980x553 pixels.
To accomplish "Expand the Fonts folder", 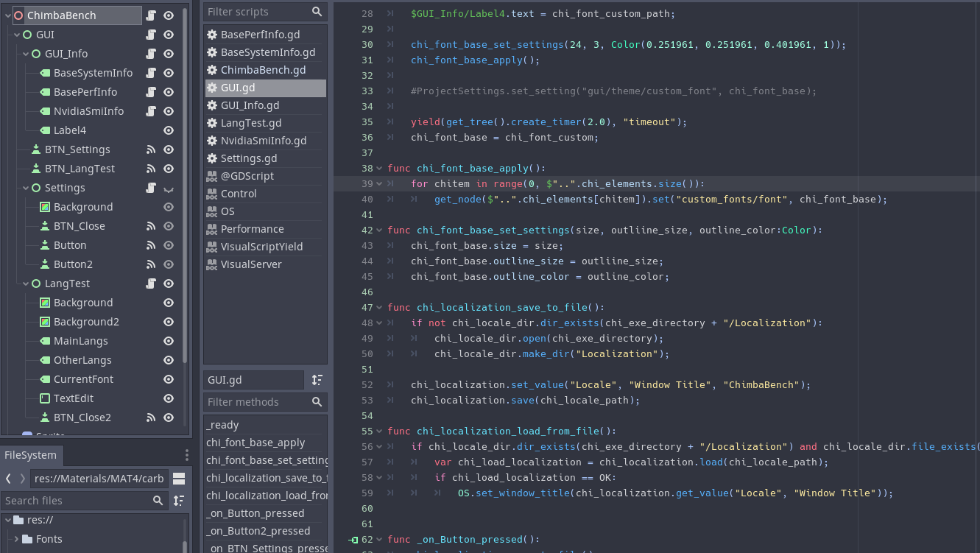I will click(16, 539).
